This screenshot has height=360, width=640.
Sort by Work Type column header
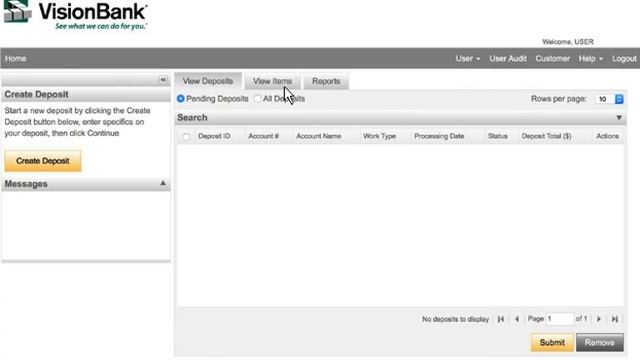[379, 136]
